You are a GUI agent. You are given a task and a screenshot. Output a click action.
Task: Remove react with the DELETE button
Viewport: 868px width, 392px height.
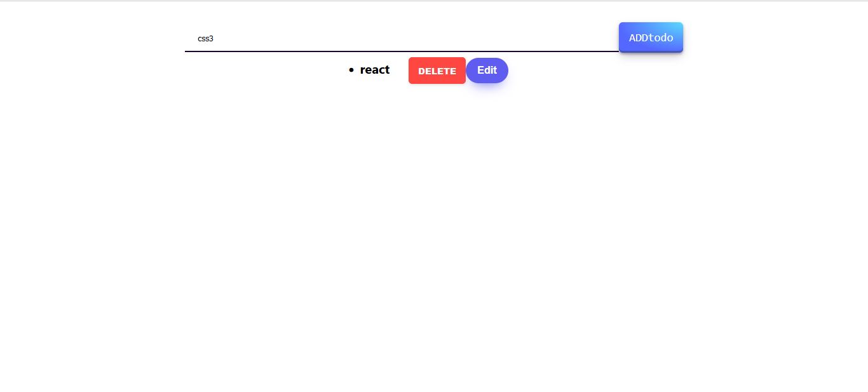tap(437, 71)
